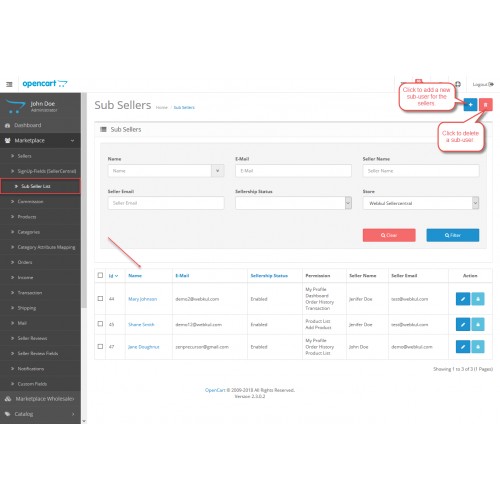Open the Store dropdown showing Webkul Sellercentral

click(x=421, y=203)
